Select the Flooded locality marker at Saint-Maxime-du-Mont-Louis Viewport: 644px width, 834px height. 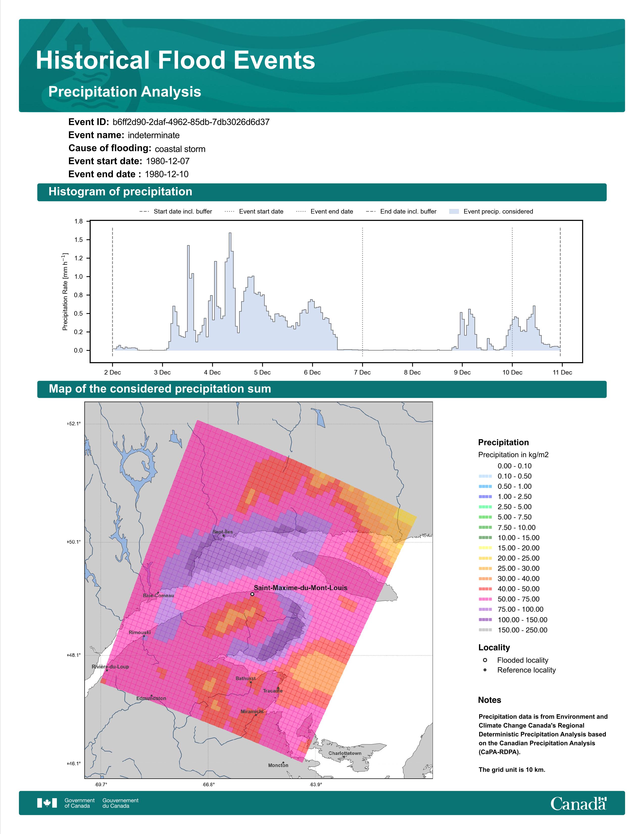tap(252, 594)
